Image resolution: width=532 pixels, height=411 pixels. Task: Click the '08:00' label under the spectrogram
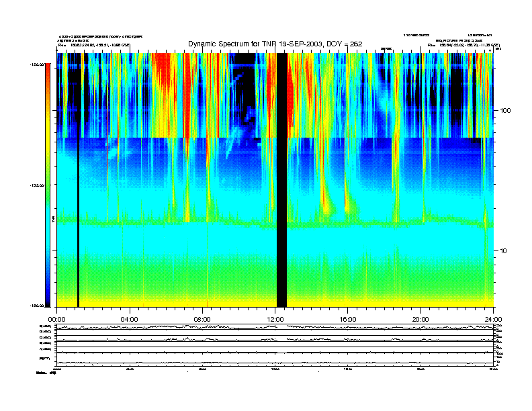202,320
